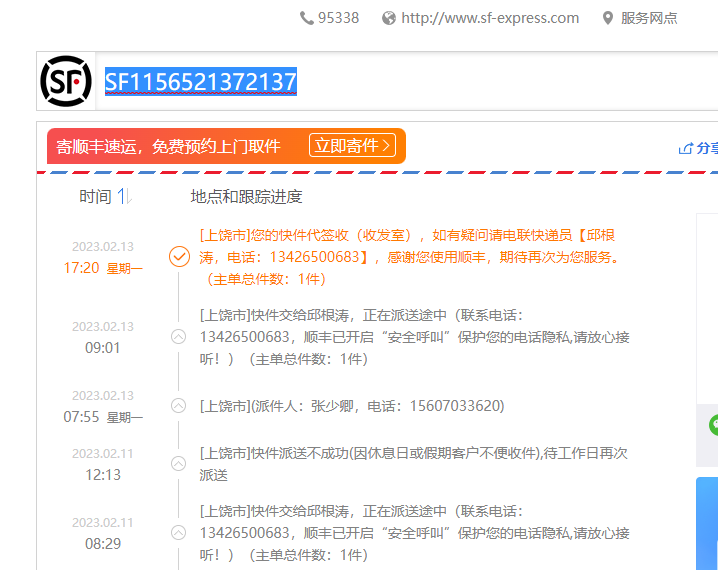718x570 pixels.
Task: Click the location pin icon for 服务网点
Action: (x=608, y=18)
